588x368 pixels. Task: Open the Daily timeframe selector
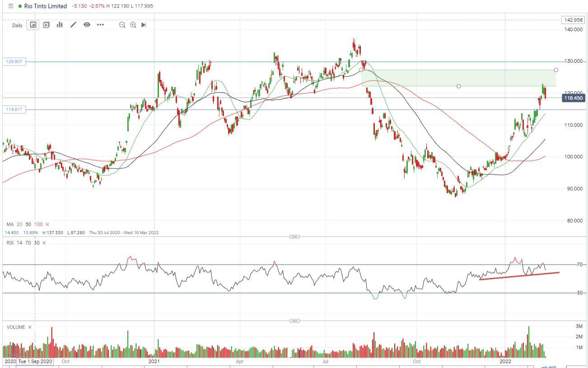point(17,25)
